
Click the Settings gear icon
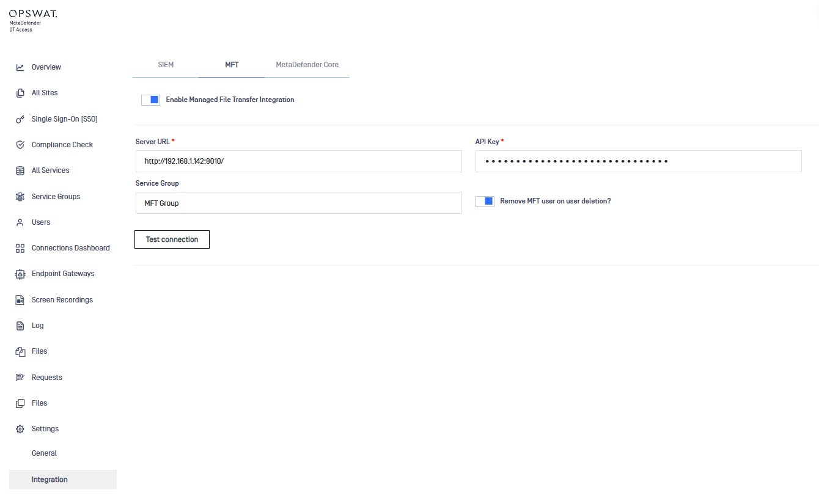[x=20, y=429]
